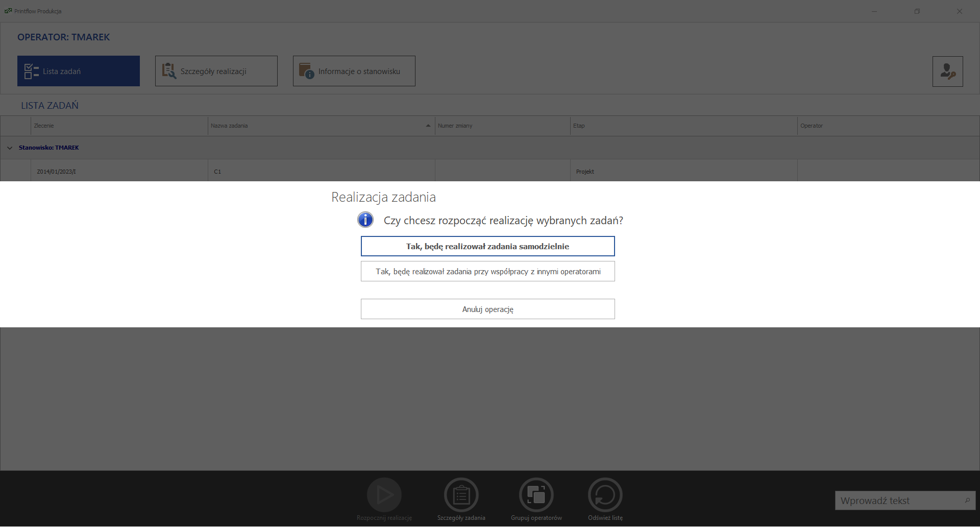Confirm realizing tasks samodzielnie
This screenshot has width=980, height=527.
(x=487, y=246)
